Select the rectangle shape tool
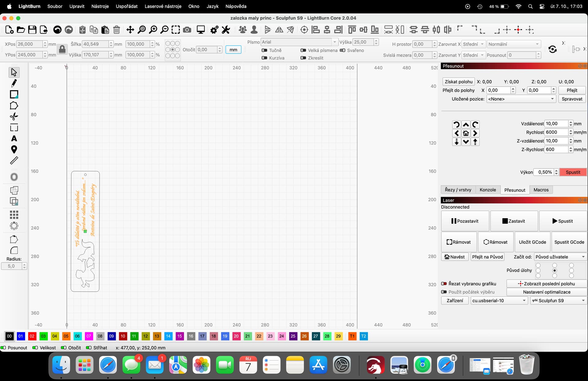The height and width of the screenshot is (381, 588). [x=14, y=94]
